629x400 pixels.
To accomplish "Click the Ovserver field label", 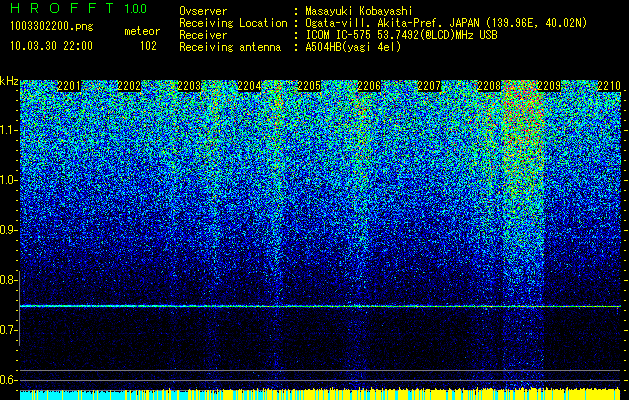I will tap(203, 11).
